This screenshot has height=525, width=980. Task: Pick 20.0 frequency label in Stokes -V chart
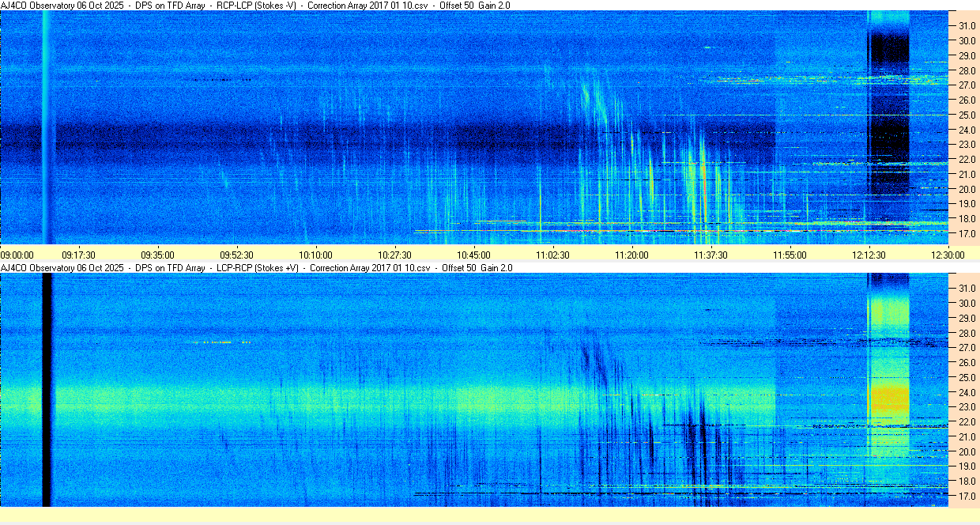click(967, 189)
